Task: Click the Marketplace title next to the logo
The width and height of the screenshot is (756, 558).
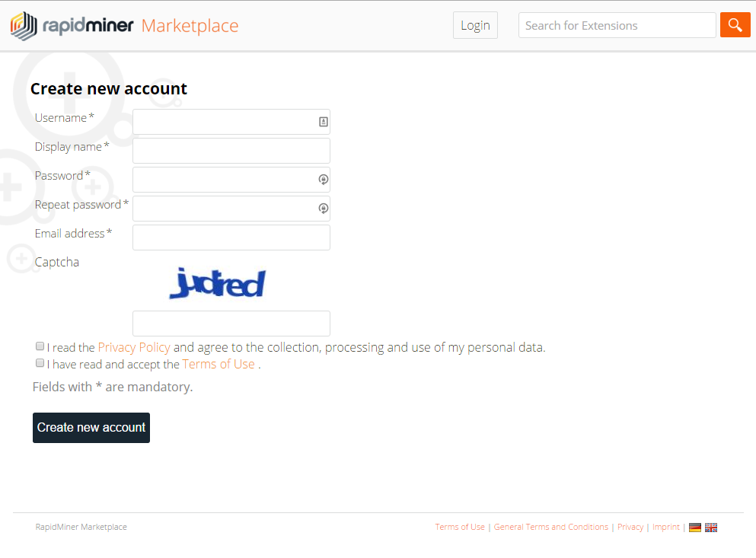Action: (x=189, y=25)
